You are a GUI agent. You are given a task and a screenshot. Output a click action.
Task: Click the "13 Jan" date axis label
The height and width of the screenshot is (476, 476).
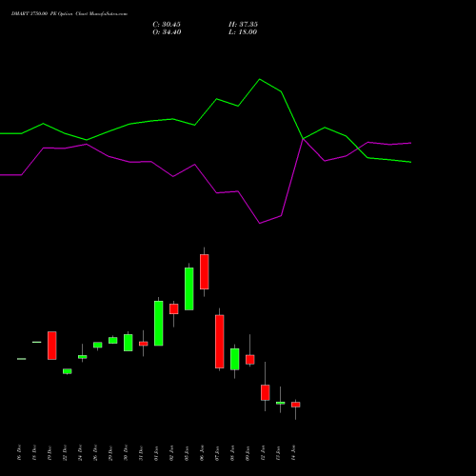click(x=278, y=453)
